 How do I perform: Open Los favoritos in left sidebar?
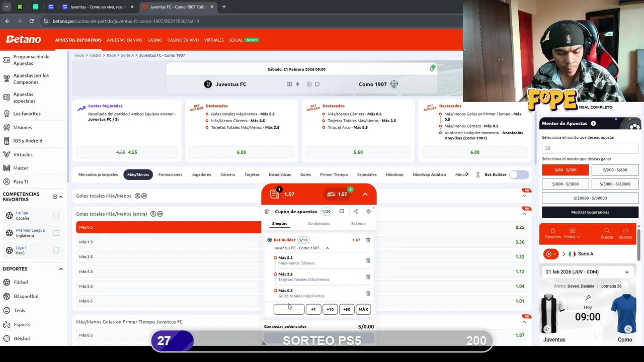click(27, 114)
